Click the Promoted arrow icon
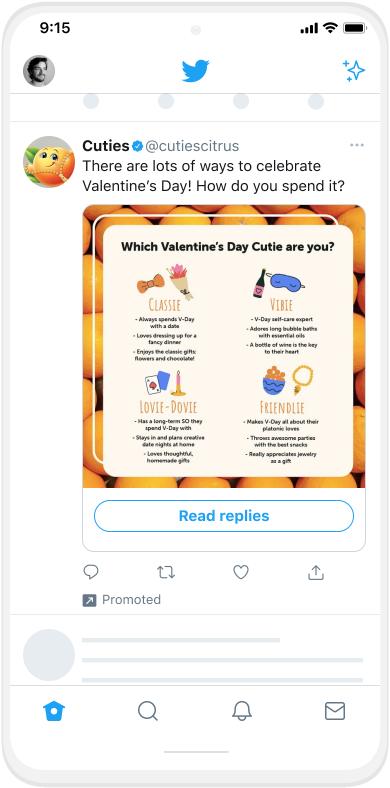Image resolution: width=390 pixels, height=788 pixels. 89,600
